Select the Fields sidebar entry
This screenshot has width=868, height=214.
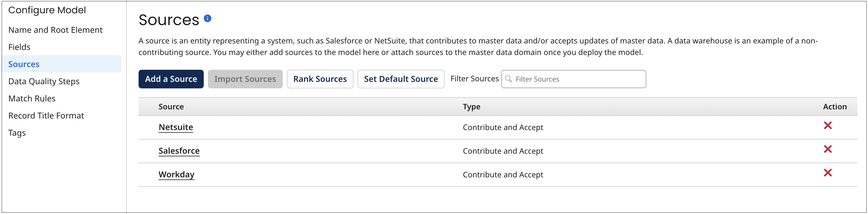(x=19, y=47)
